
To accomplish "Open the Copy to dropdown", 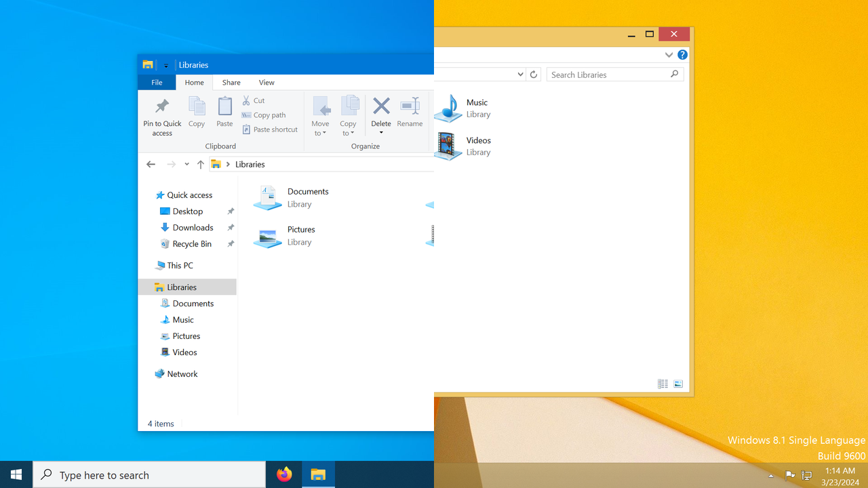I will [x=348, y=115].
